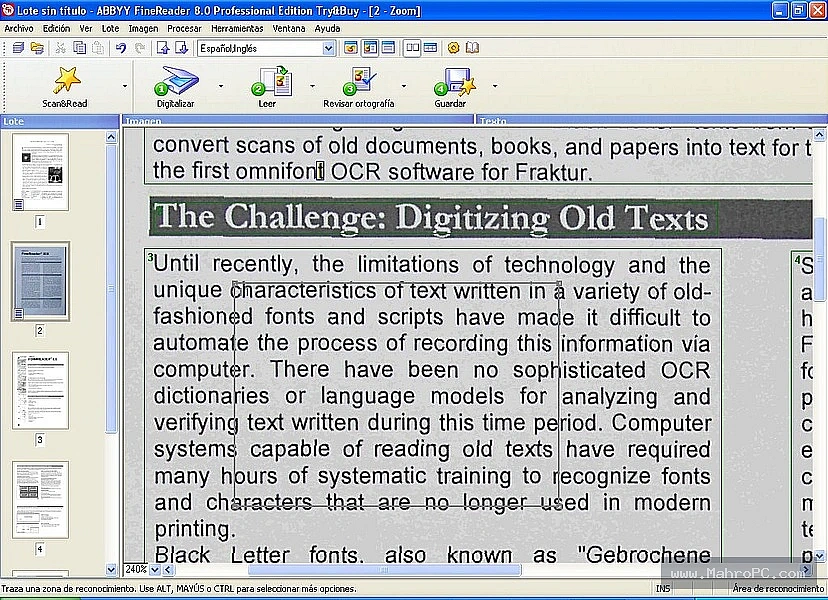Viewport: 828px width, 600px height.
Task: Redo the last undone action
Action: pyautogui.click(x=139, y=48)
